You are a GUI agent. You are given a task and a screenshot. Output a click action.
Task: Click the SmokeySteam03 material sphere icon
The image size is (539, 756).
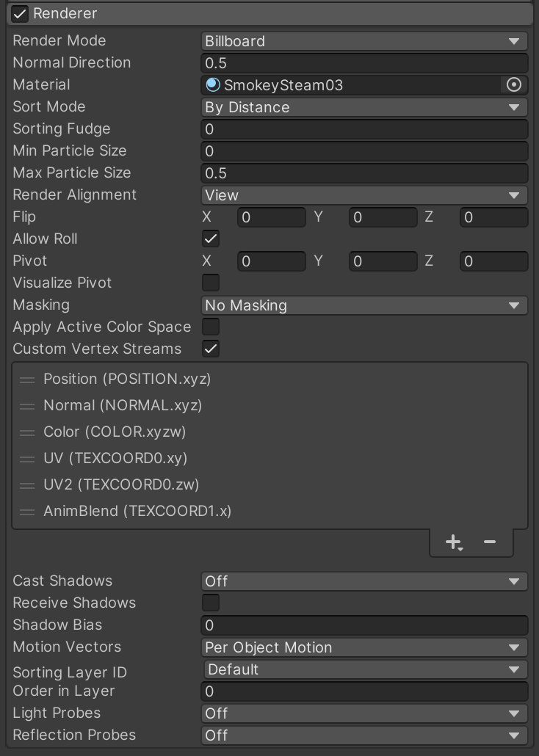pyautogui.click(x=213, y=85)
